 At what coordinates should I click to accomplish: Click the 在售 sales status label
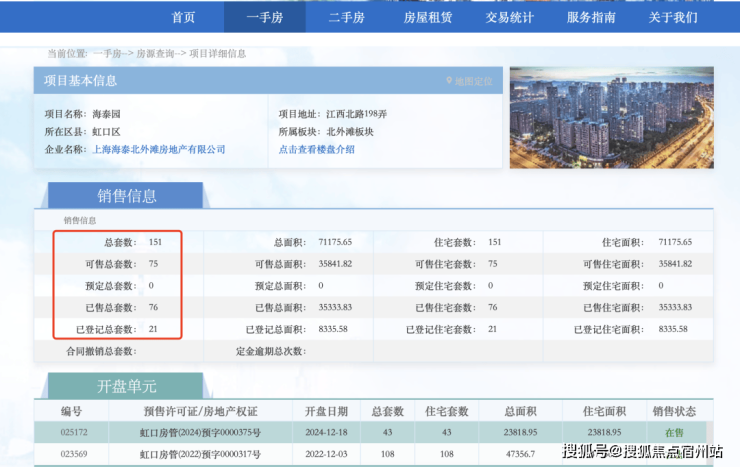pyautogui.click(x=674, y=433)
